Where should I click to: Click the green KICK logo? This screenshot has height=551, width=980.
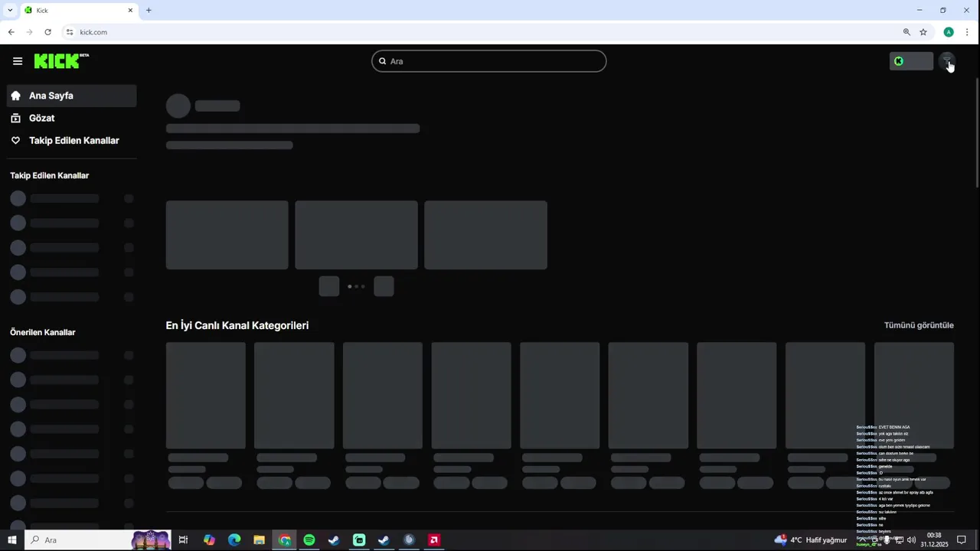pyautogui.click(x=61, y=61)
